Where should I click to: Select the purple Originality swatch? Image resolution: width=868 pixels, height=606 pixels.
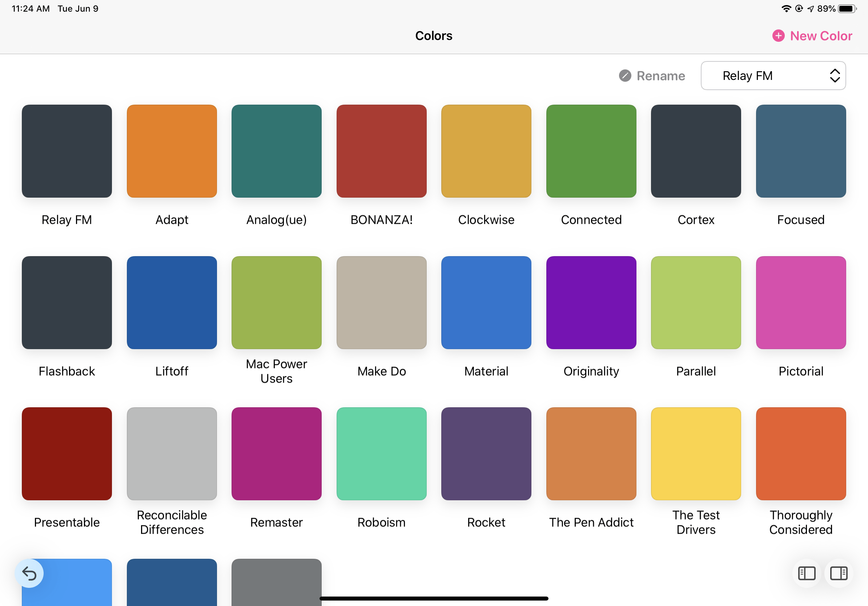(x=591, y=303)
